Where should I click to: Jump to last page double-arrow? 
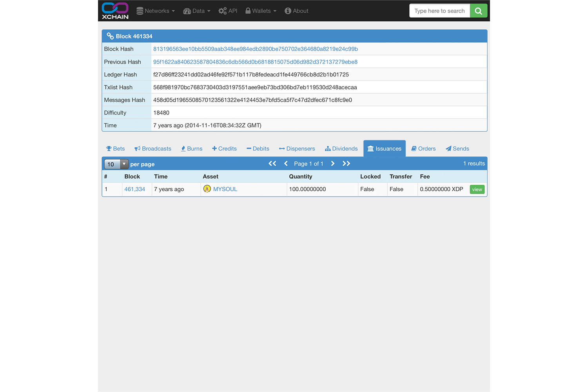click(346, 163)
